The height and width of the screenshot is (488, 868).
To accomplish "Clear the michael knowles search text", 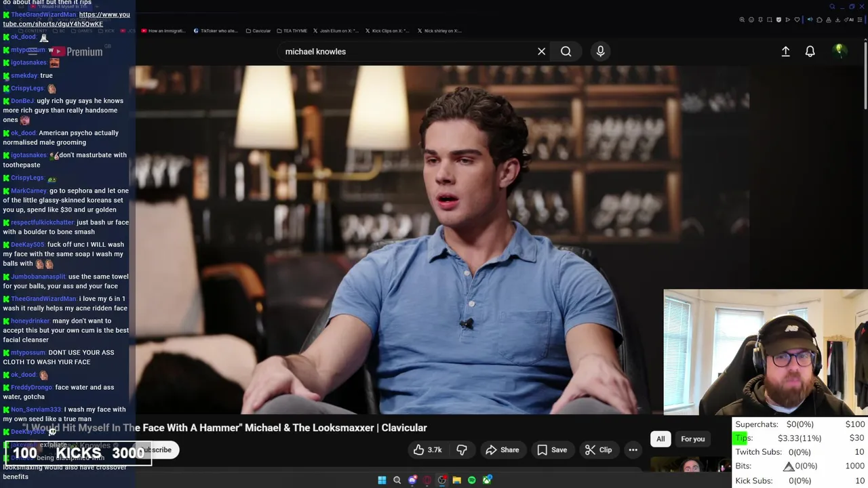I will pyautogui.click(x=541, y=52).
